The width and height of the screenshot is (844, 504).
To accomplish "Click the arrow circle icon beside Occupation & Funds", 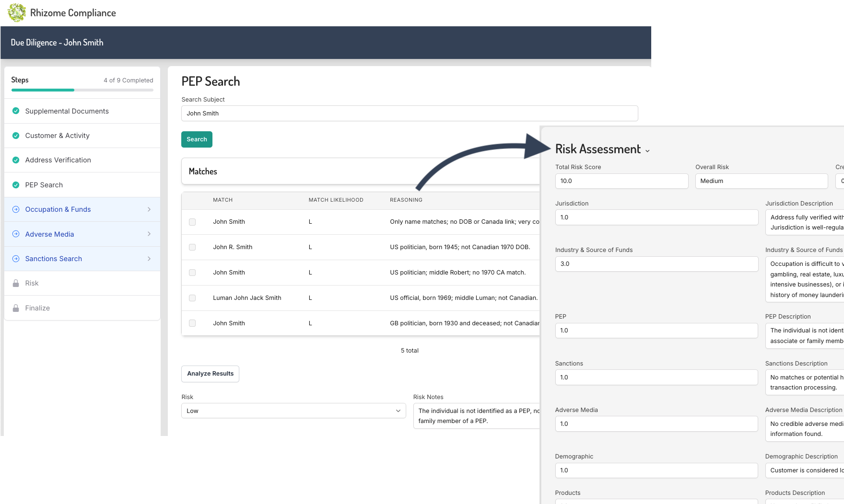I will click(x=16, y=209).
